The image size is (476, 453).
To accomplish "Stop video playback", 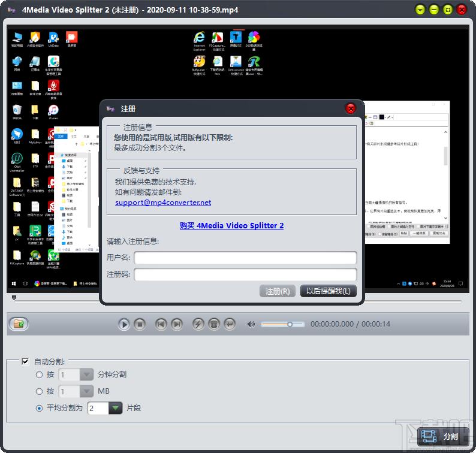I will [x=140, y=324].
